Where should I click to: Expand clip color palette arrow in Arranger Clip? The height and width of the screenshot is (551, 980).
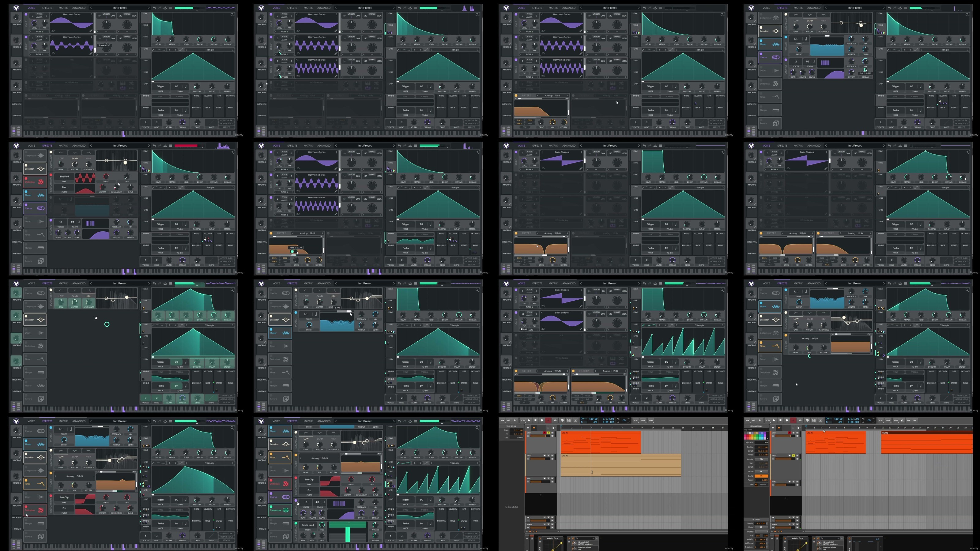[767, 438]
